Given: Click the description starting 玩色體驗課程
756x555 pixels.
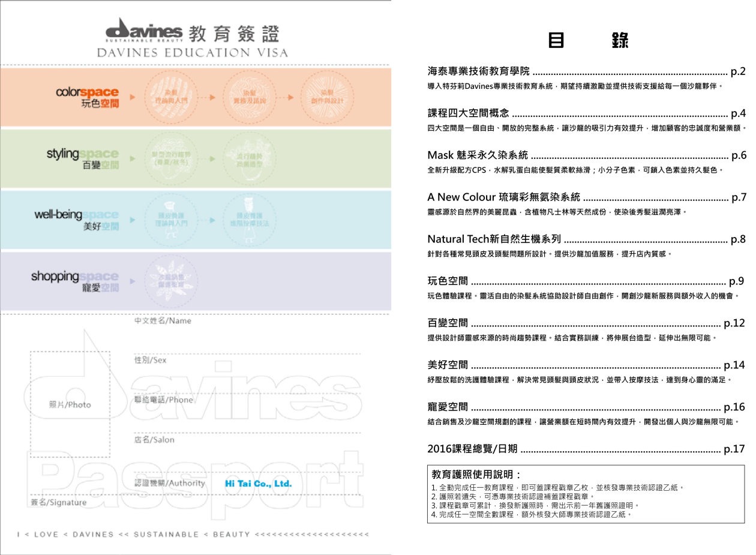Looking at the screenshot, I should pyautogui.click(x=583, y=296).
